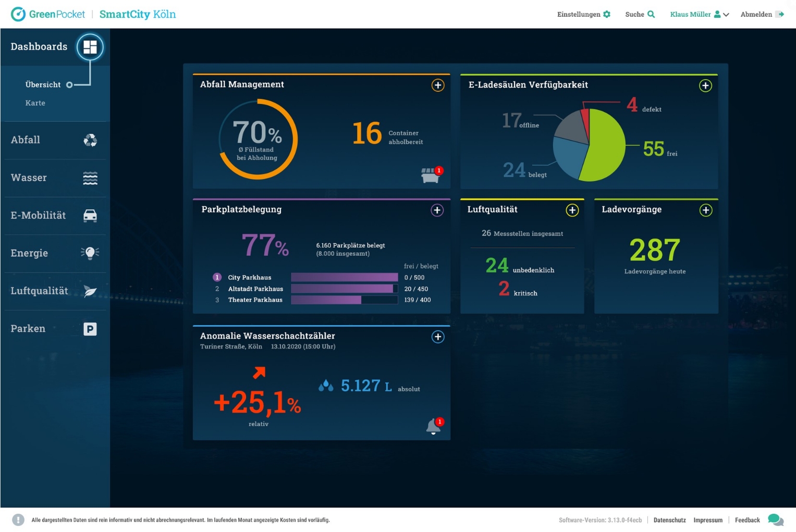Open the Datenschutz footer link
Viewport: 796px width, 532px height.
pyautogui.click(x=669, y=520)
